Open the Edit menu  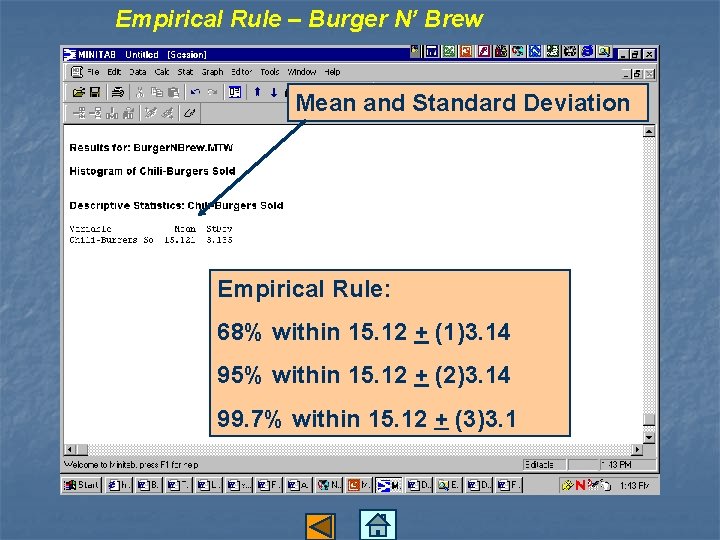pos(114,72)
